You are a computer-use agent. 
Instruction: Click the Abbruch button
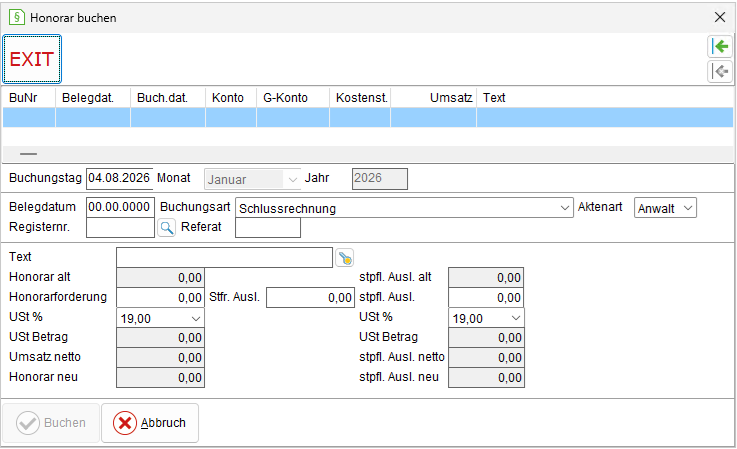point(150,423)
